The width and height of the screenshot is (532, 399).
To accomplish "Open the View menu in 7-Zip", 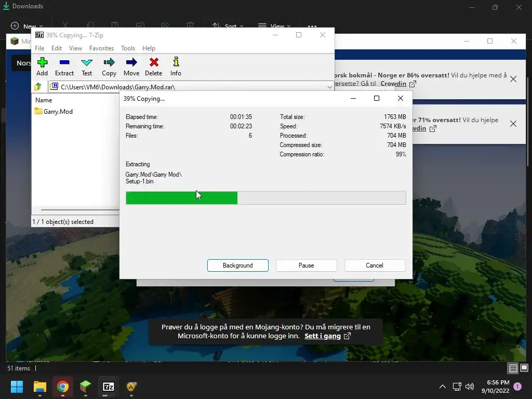I will pos(75,48).
